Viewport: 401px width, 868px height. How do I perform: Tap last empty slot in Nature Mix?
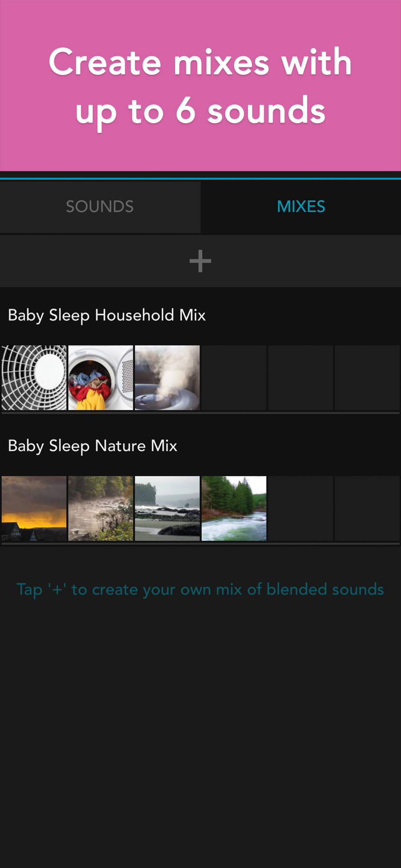[x=367, y=508]
